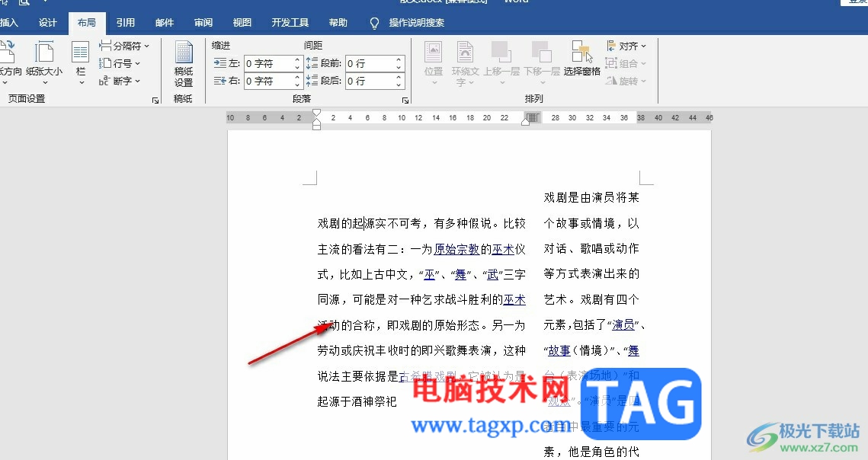Switch to the 开发工具 developer tab
The width and height of the screenshot is (868, 460).
290,23
